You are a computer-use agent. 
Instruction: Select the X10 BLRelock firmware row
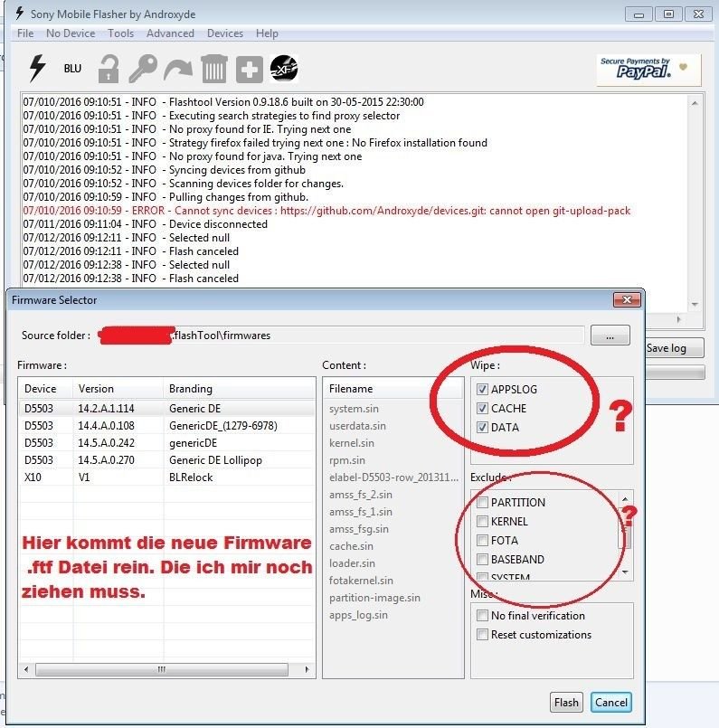[x=166, y=477]
